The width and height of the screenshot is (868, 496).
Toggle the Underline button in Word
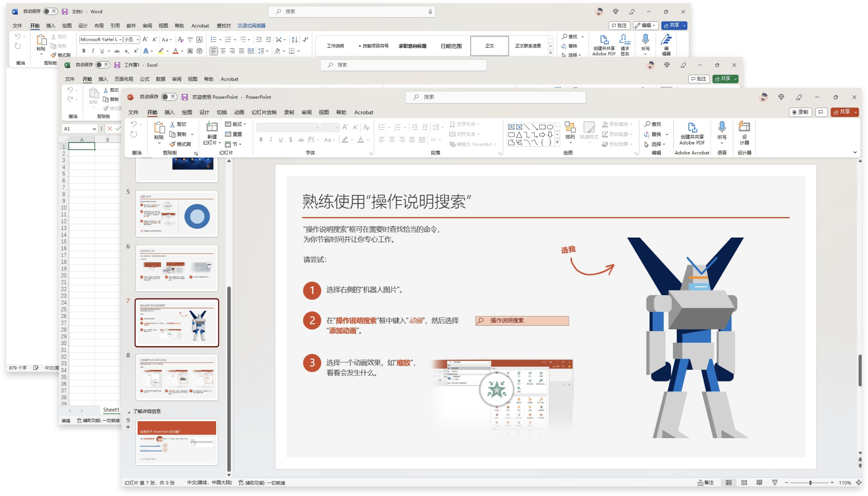tap(102, 51)
